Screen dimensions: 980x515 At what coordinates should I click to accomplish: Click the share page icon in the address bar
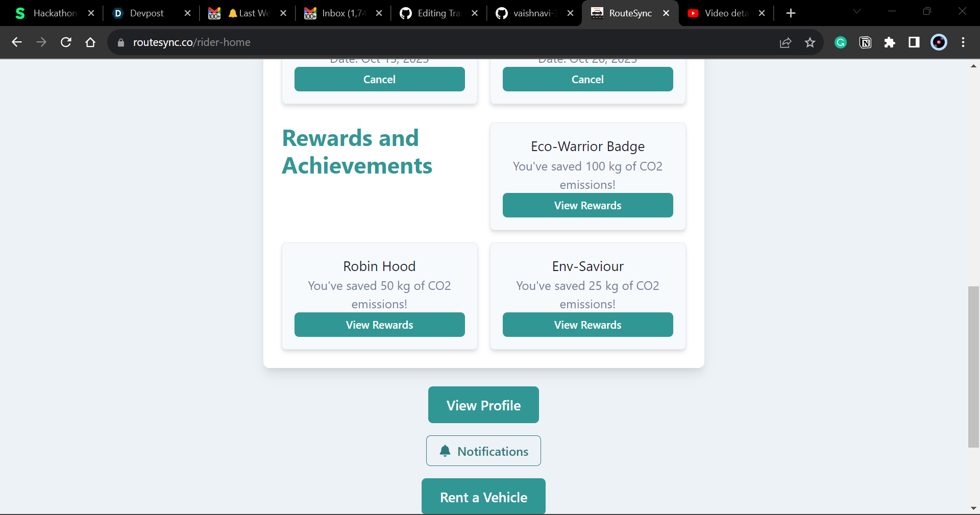tap(786, 42)
